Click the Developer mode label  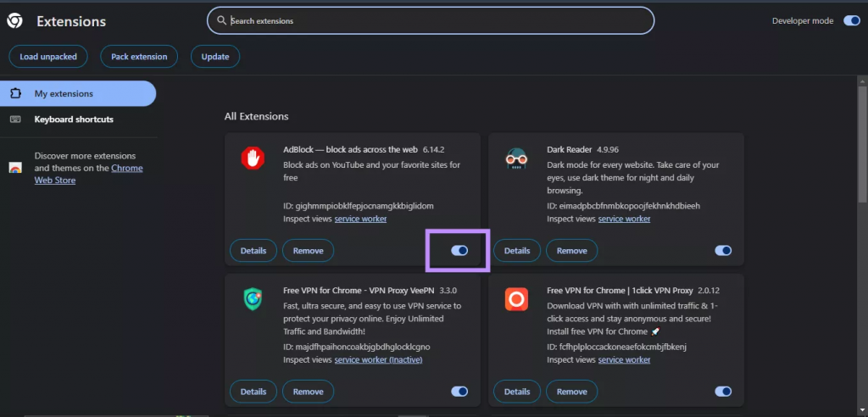pos(803,20)
